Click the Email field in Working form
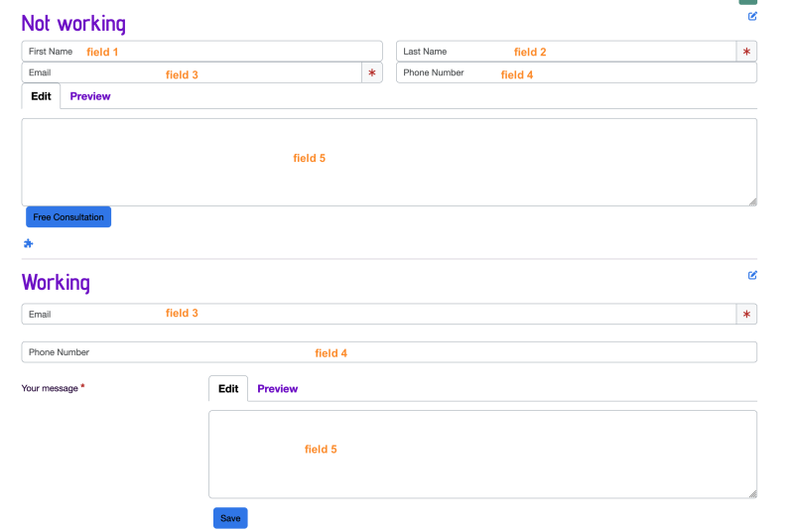This screenshot has width=794, height=532. coord(379,315)
